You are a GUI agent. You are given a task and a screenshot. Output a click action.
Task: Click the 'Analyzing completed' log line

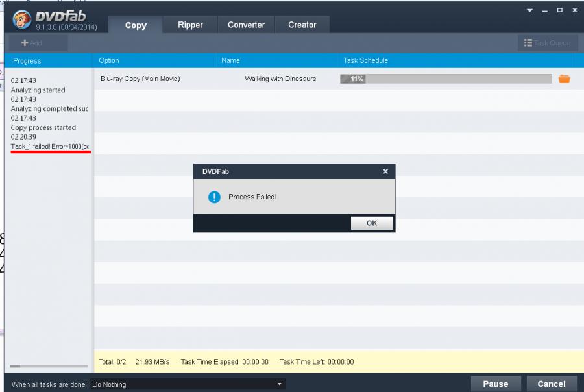pyautogui.click(x=49, y=109)
